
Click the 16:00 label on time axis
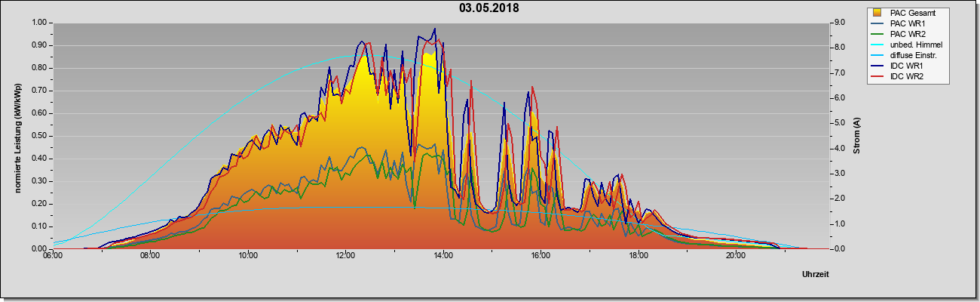[541, 256]
